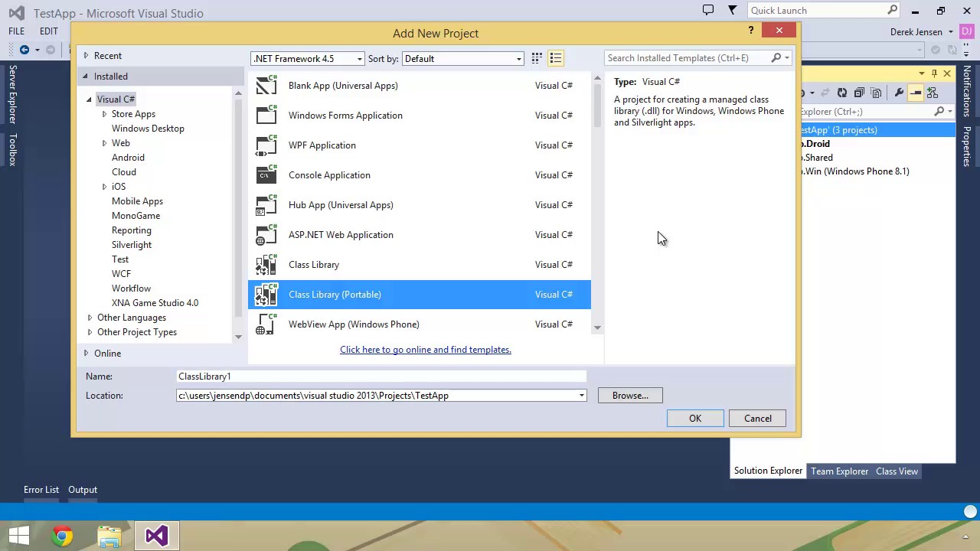Click OK to add the project
The image size is (980, 551).
[695, 419]
